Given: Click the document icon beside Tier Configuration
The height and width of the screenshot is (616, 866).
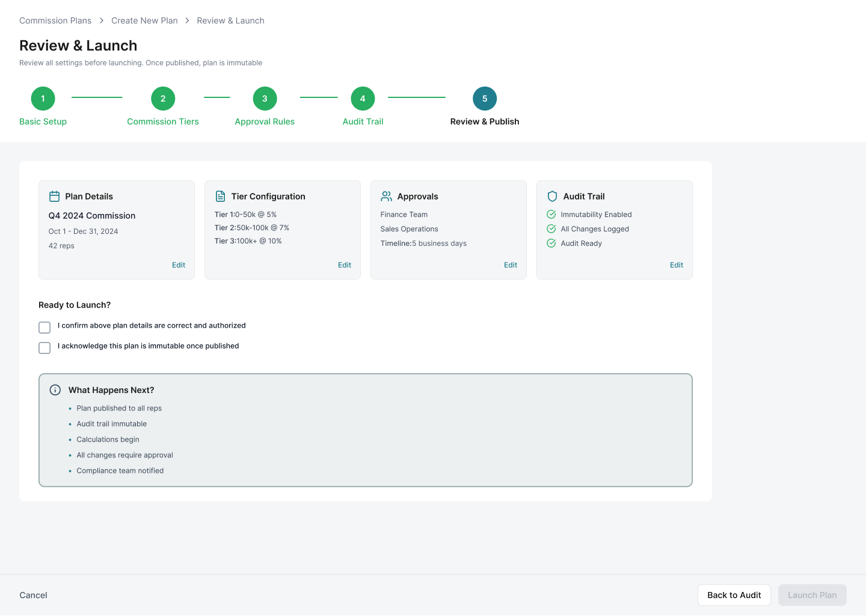Looking at the screenshot, I should click(220, 197).
